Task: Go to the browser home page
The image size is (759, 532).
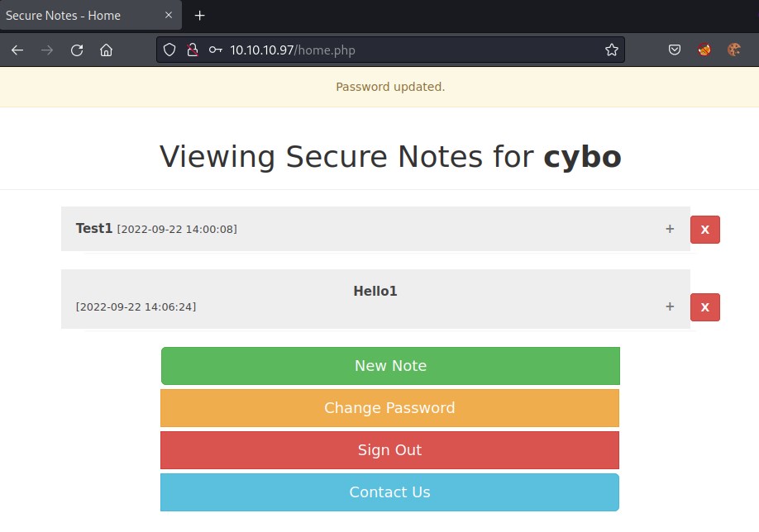Action: click(106, 50)
